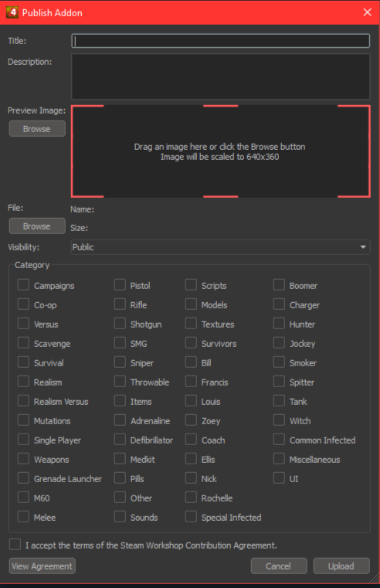Mark the UI category checkbox
The image size is (380, 588).
point(279,478)
